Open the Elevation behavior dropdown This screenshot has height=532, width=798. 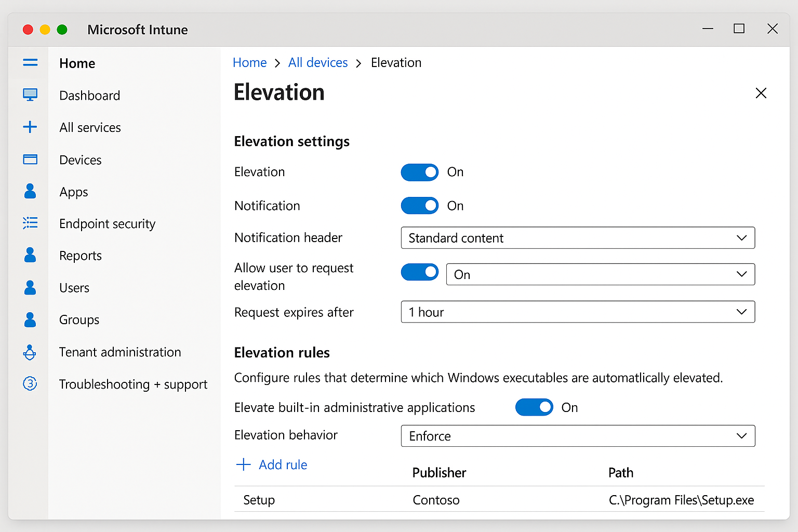(578, 436)
